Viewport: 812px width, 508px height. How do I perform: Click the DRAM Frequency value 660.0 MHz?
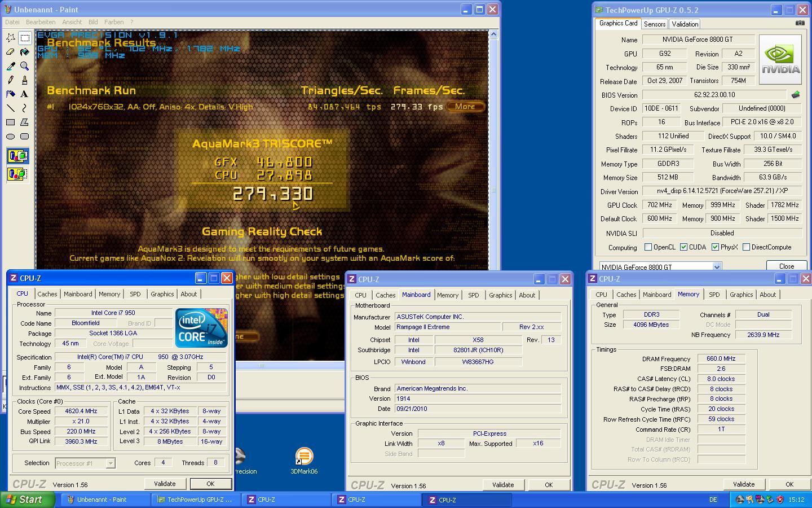[721, 358]
